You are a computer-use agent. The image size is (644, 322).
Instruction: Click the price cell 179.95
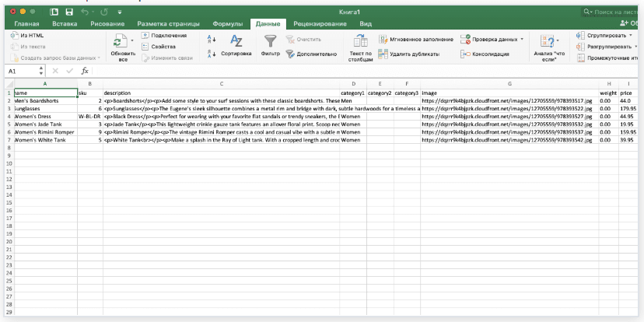(628, 108)
